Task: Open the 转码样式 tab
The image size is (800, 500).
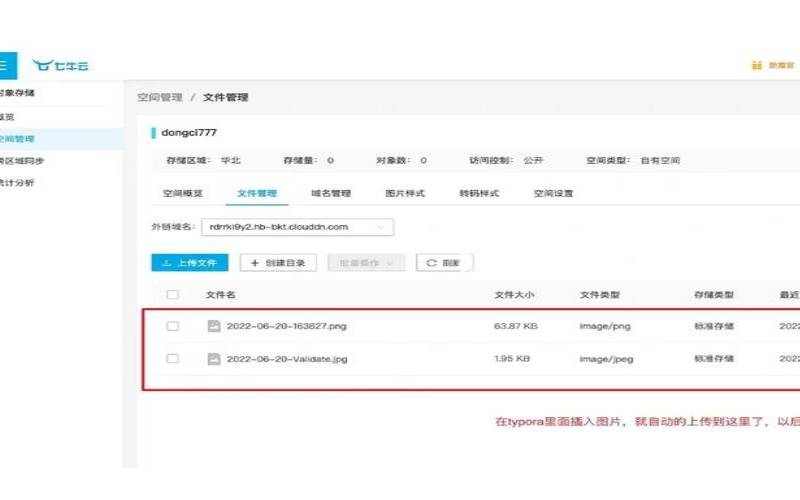Action: (x=479, y=193)
